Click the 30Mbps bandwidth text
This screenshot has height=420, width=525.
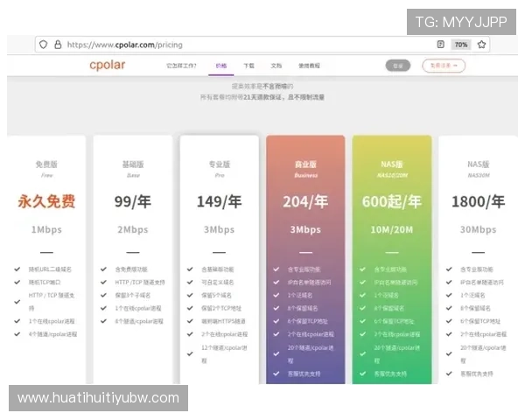[x=478, y=230]
